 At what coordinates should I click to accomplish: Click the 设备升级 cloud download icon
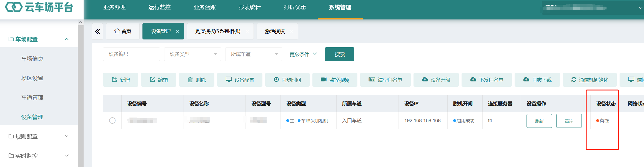(425, 79)
